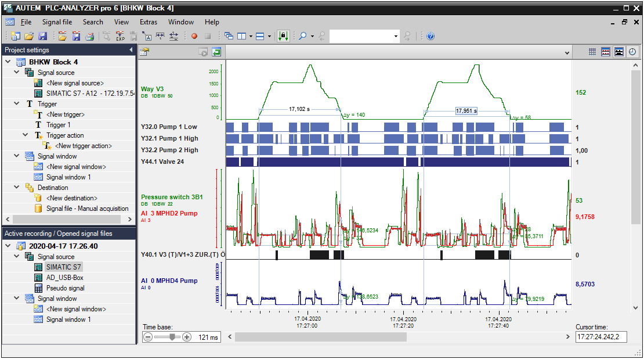Toggle the black signal view mode button
644x359 pixels.
tap(619, 52)
